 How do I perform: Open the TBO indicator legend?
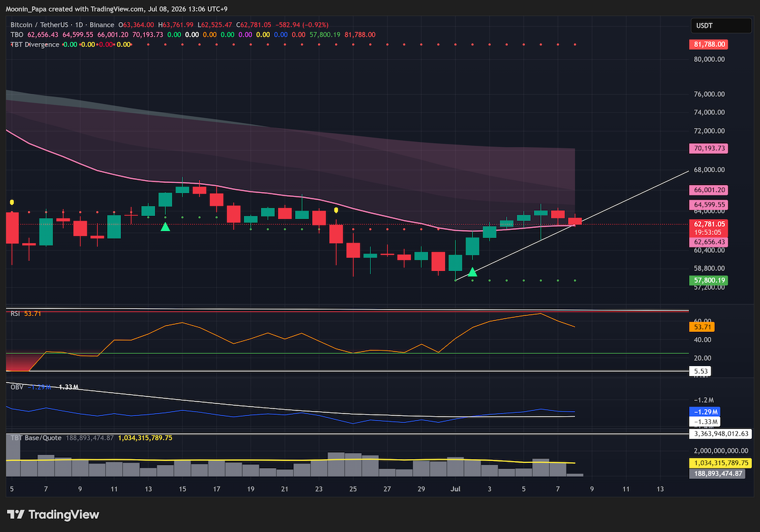(x=16, y=35)
